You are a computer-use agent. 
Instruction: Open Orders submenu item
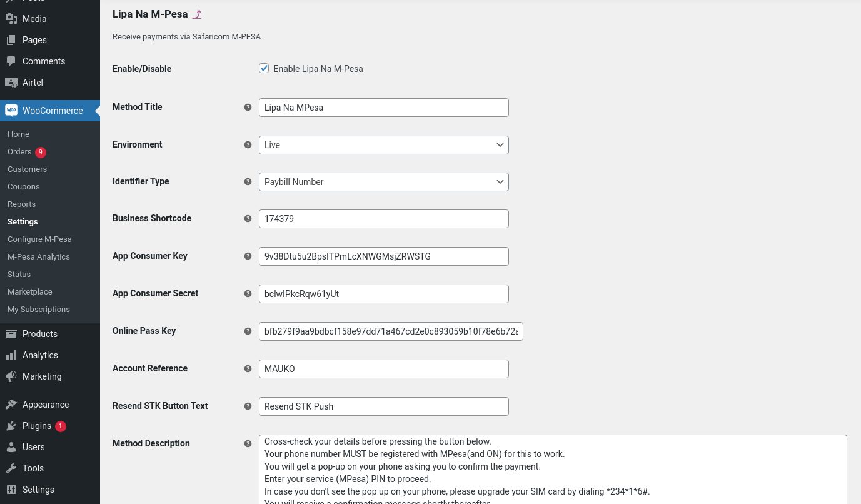[x=19, y=152]
